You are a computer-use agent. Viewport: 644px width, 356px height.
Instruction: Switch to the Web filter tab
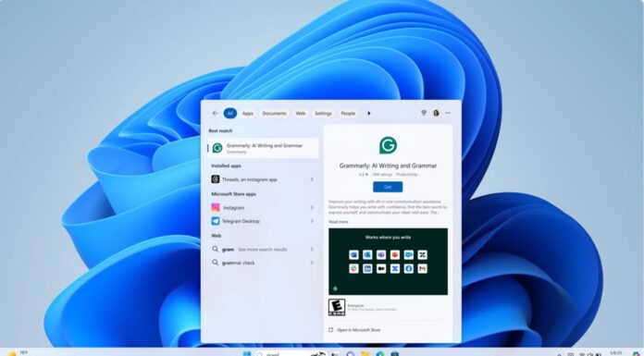(301, 114)
